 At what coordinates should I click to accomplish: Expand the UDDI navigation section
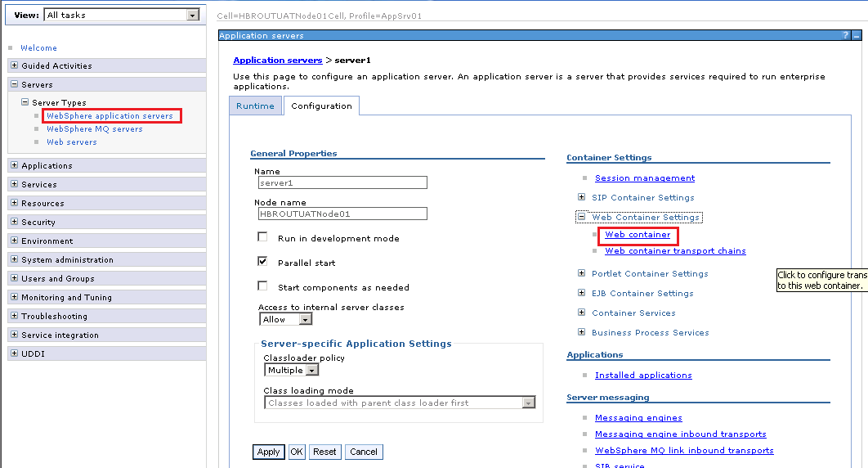[x=15, y=353]
